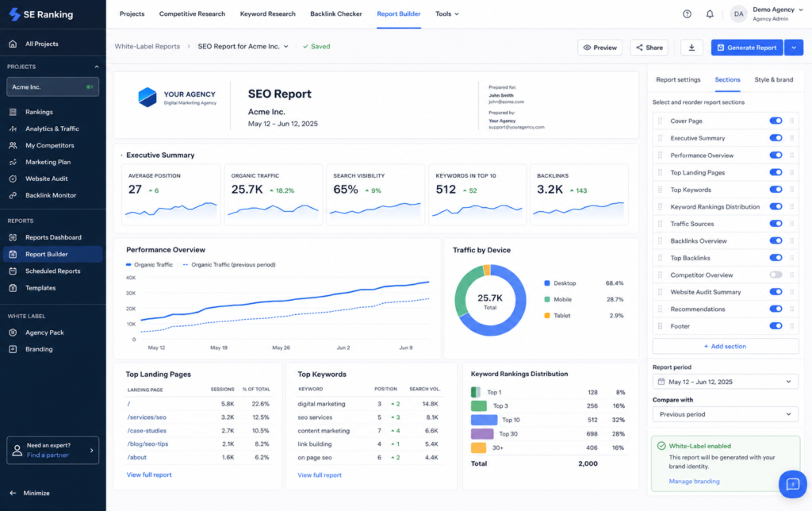This screenshot has height=511, width=812.
Task: Toggle the Executive Summary section
Action: pos(776,138)
